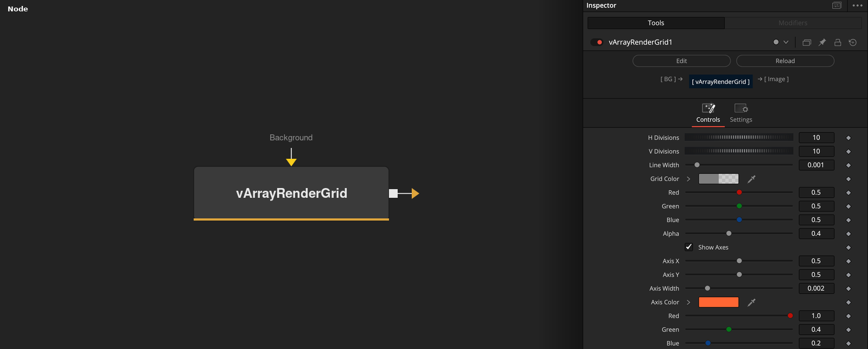Pick Axis Color with eyedropper
Screen dimensions: 868x349
[x=751, y=302]
